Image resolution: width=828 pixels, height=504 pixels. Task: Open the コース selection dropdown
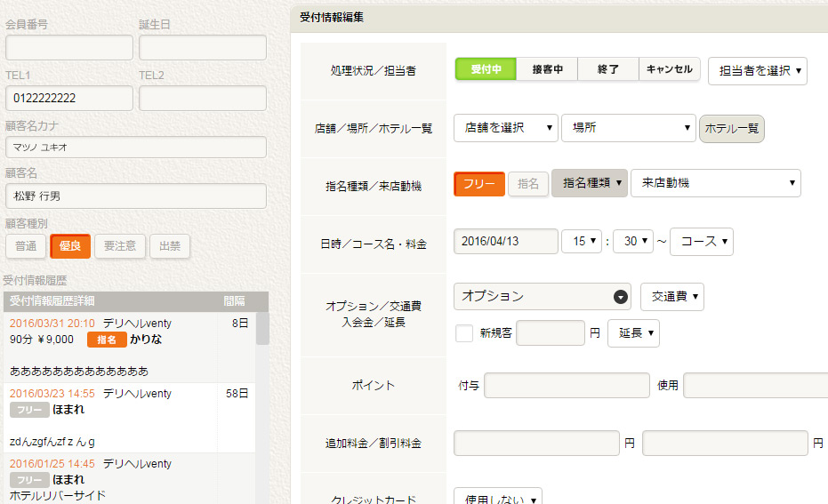pos(701,242)
